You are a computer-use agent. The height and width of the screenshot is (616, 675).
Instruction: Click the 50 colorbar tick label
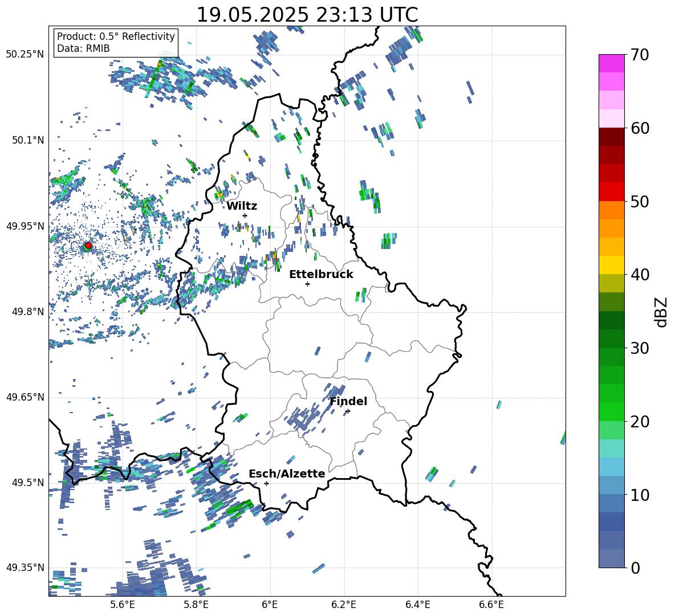[639, 201]
